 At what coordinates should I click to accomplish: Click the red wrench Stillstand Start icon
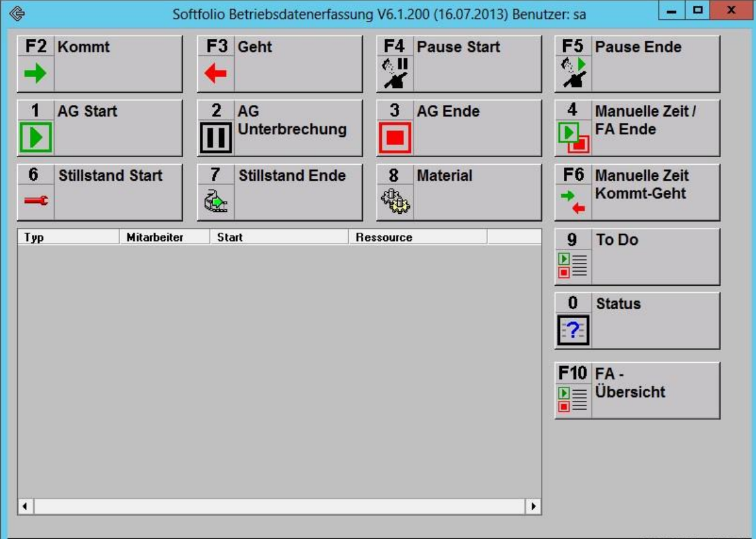coord(36,201)
